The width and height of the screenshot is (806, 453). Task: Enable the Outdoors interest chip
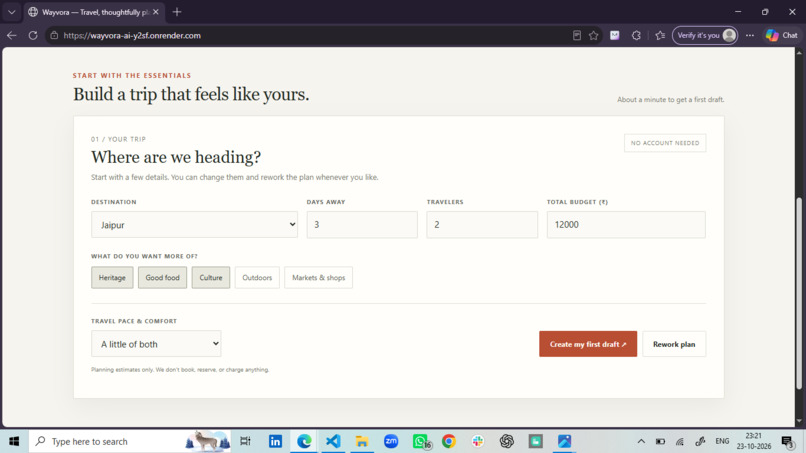pos(257,278)
